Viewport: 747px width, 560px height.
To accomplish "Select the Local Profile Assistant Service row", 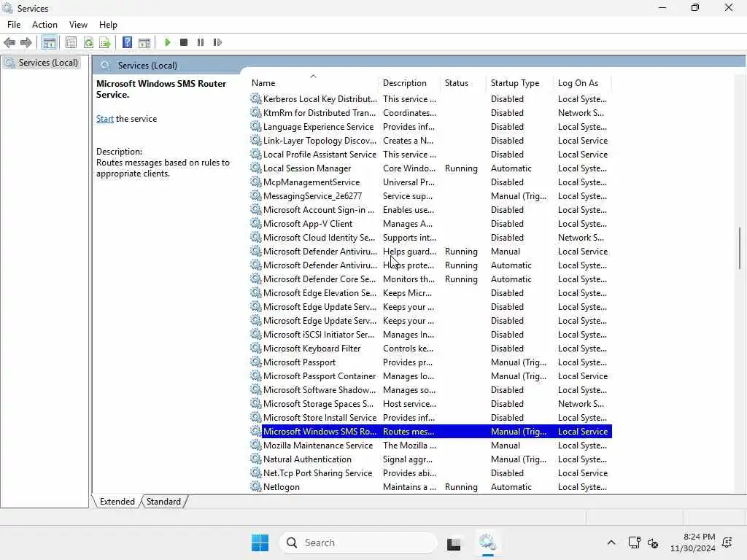I will 430,155.
